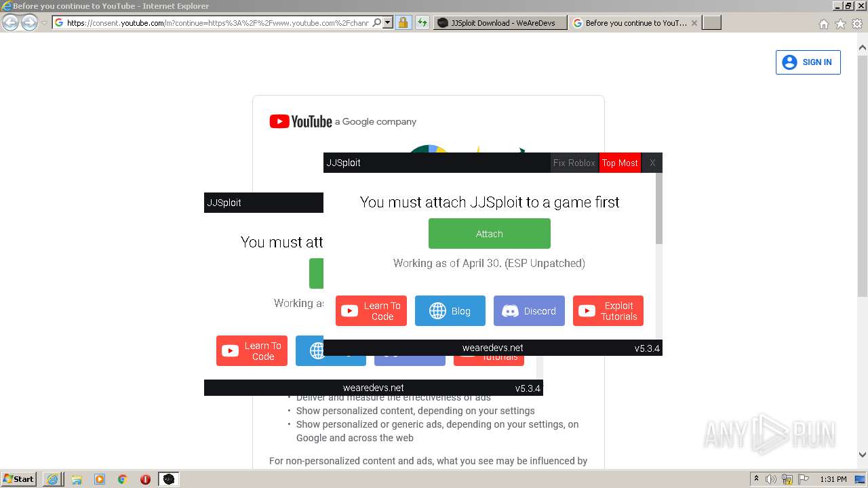Click the Discord logo icon
This screenshot has height=488, width=868.
(x=510, y=311)
